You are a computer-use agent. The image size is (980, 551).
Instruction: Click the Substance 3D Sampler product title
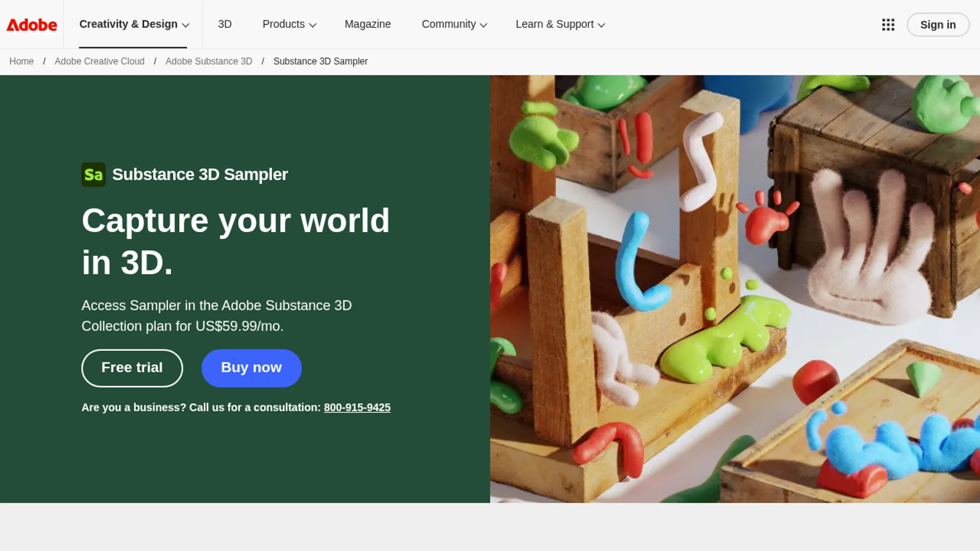point(200,174)
